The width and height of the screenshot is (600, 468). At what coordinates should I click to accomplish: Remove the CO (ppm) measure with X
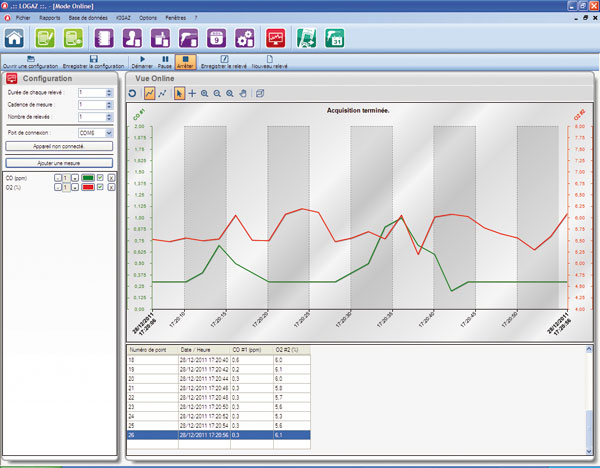click(x=111, y=178)
